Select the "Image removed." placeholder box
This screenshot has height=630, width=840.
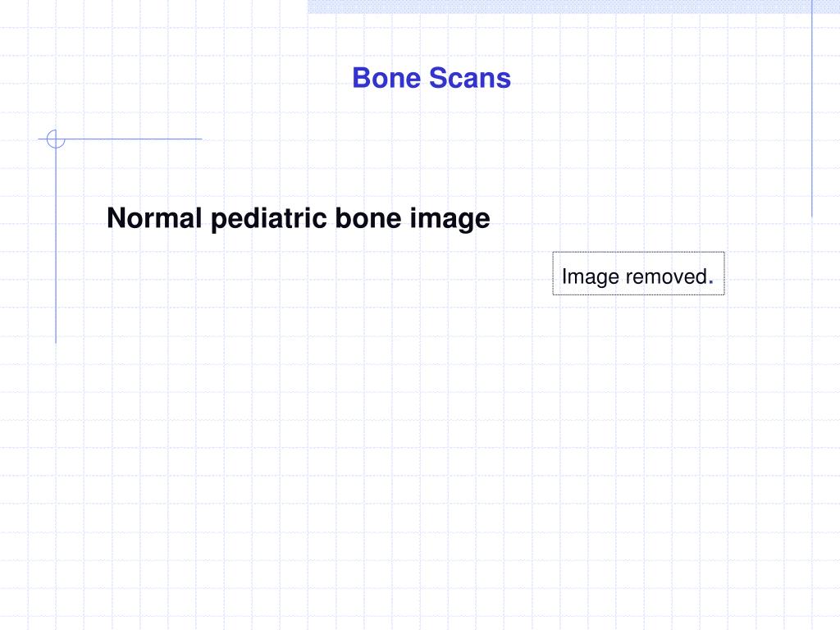[638, 273]
